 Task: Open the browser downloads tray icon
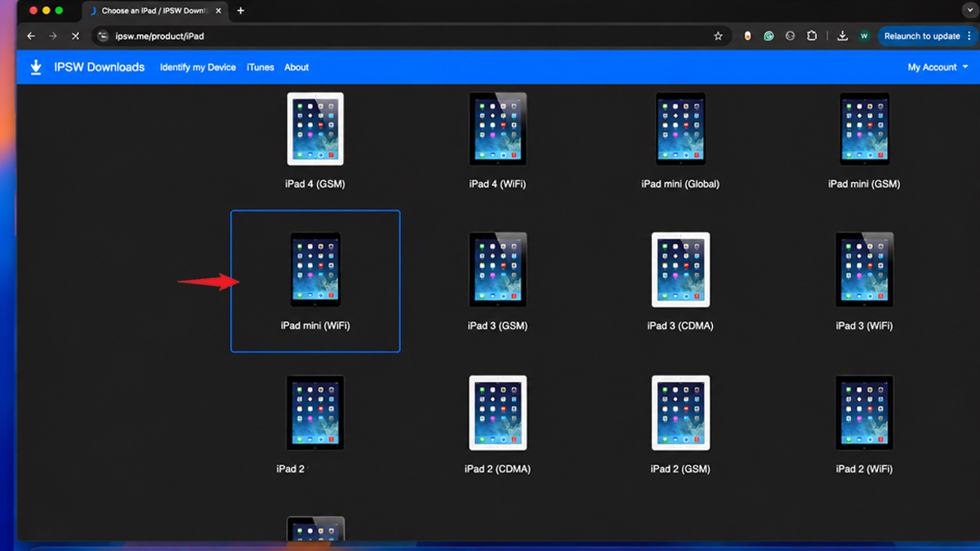click(842, 36)
